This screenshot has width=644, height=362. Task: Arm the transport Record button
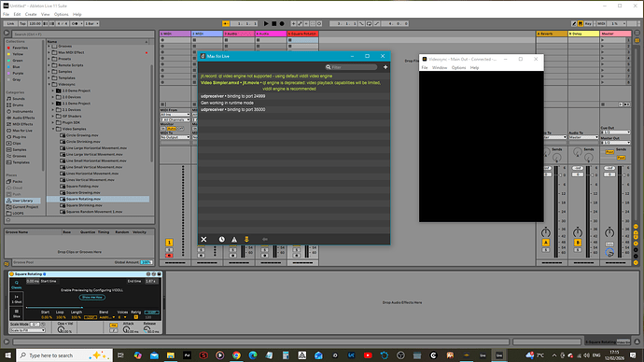coord(282,24)
